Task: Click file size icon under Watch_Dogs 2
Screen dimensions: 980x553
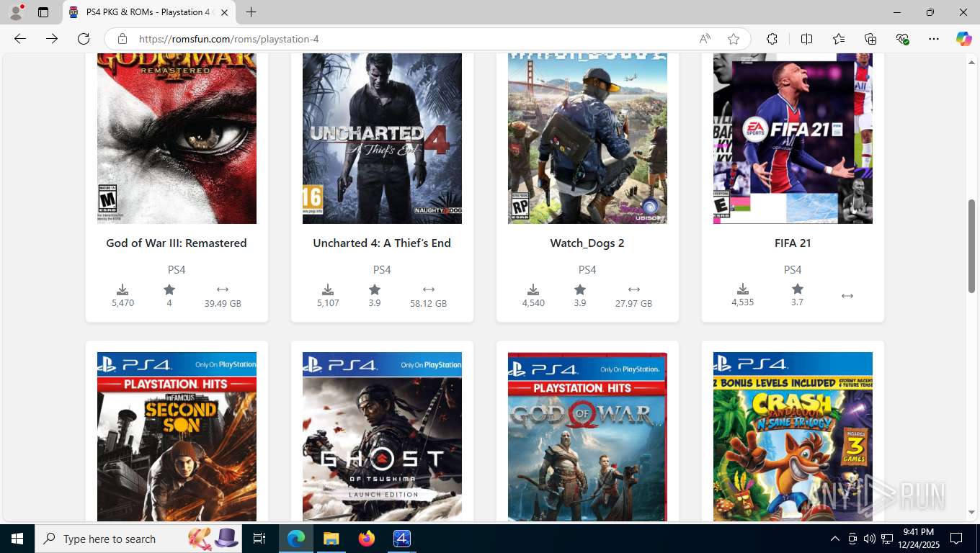Action: coord(633,289)
